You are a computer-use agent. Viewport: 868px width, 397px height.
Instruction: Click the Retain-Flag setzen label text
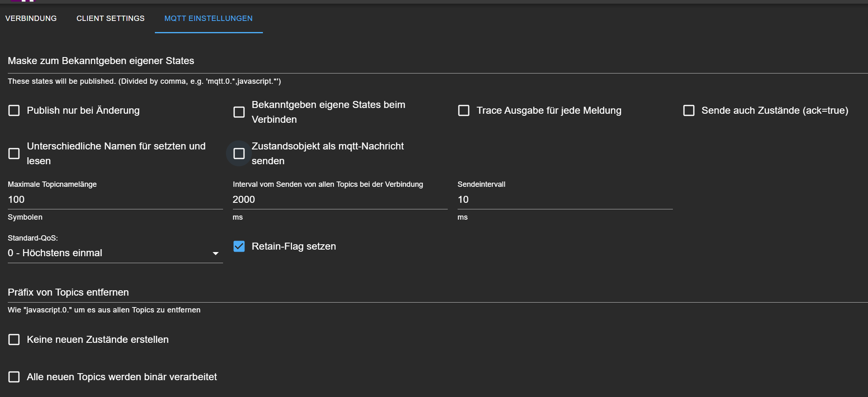[293, 246]
